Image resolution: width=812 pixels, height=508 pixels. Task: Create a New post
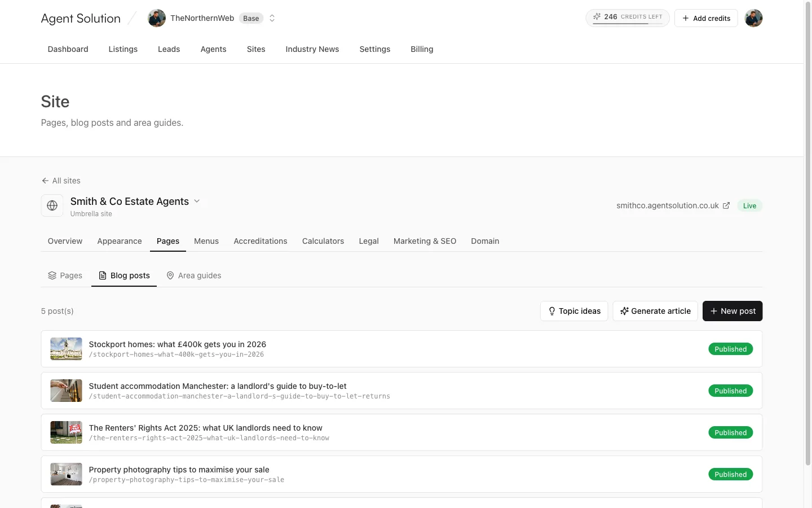732,311
